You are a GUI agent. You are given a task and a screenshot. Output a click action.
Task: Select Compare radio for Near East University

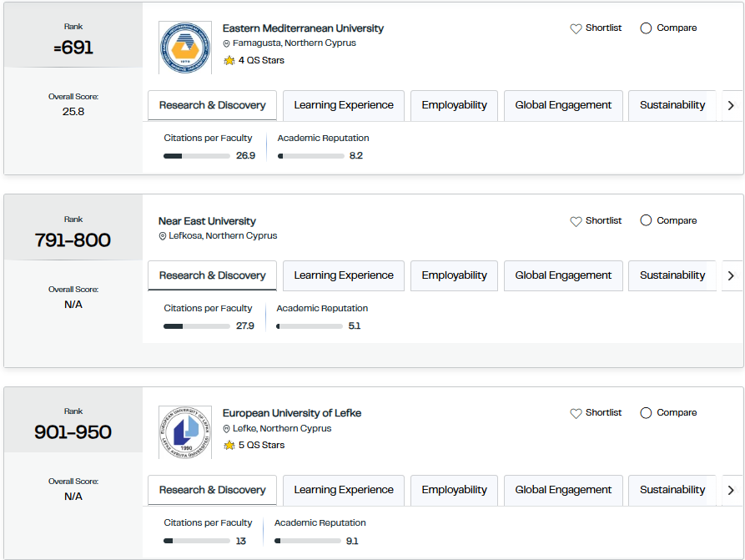646,220
